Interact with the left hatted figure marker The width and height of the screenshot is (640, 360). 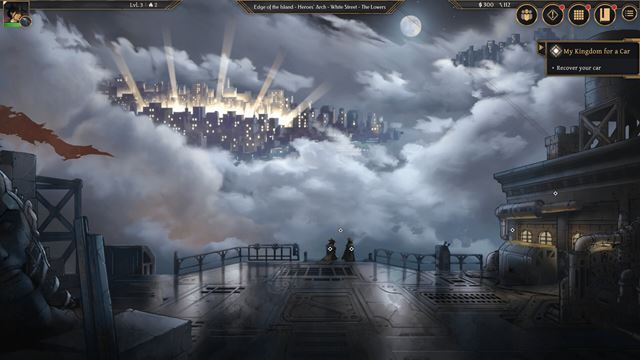(330, 249)
